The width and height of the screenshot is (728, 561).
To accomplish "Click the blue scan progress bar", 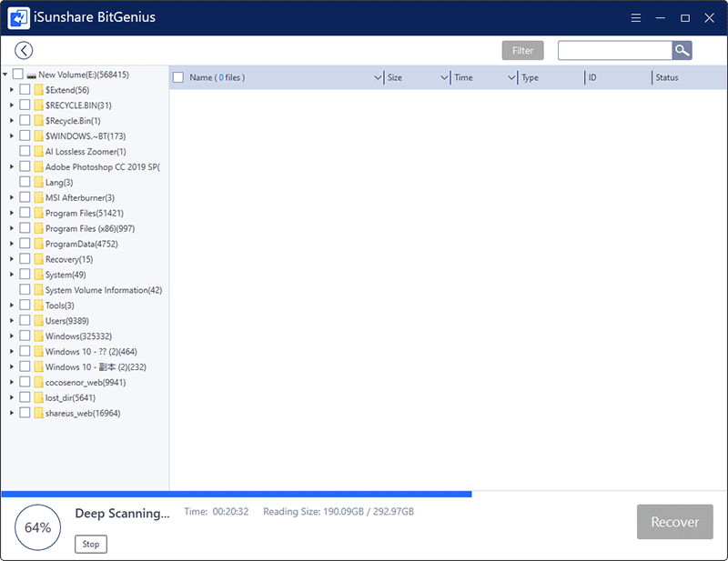I will tap(237, 495).
